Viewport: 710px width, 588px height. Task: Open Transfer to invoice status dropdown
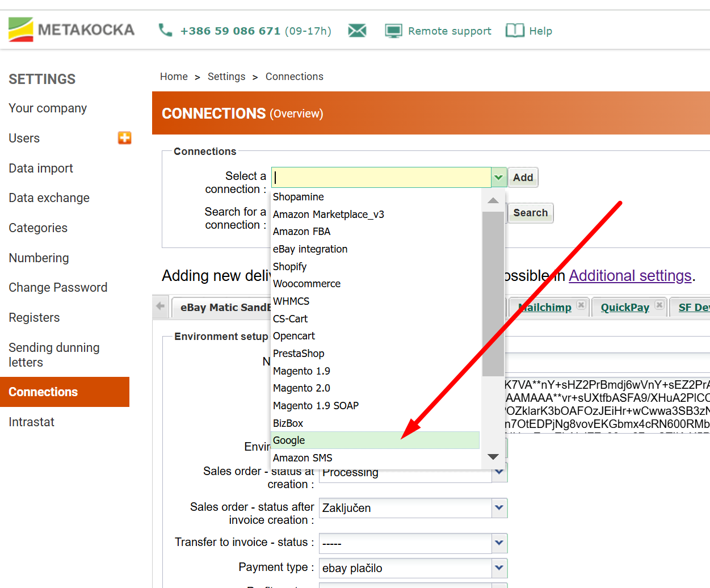499,543
